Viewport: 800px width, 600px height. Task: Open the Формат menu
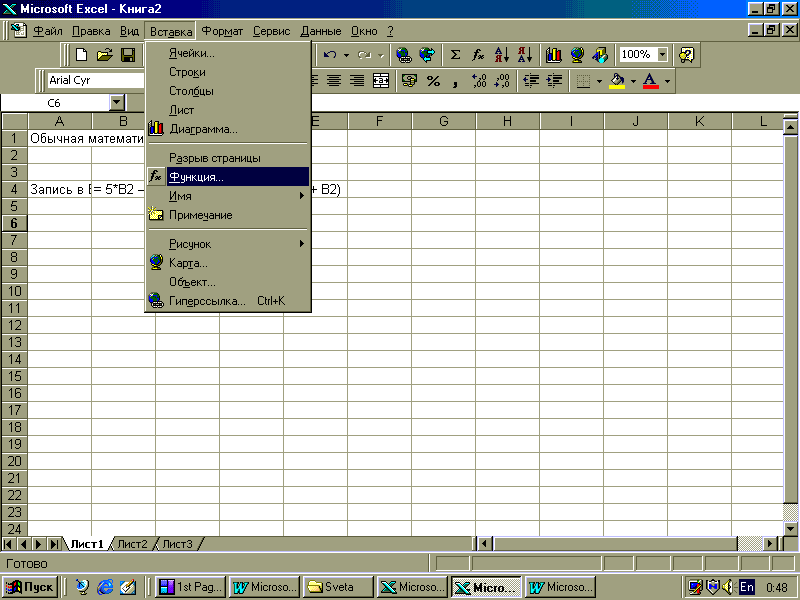[x=222, y=31]
